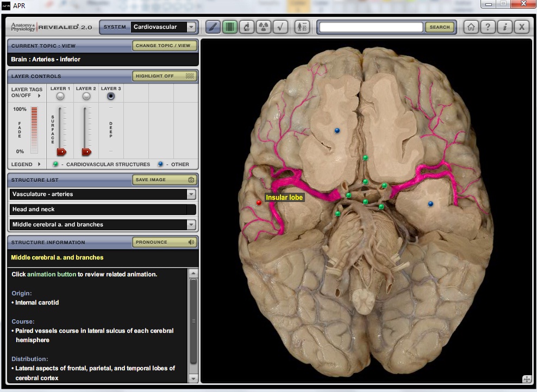This screenshot has height=392, width=537.
Task: Open the Info 'i' button
Action: (x=505, y=27)
